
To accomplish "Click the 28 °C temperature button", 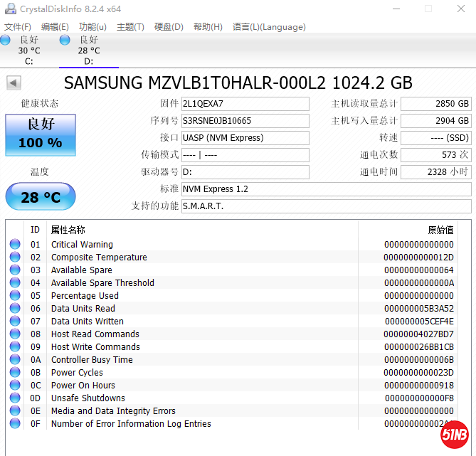I will click(40, 197).
